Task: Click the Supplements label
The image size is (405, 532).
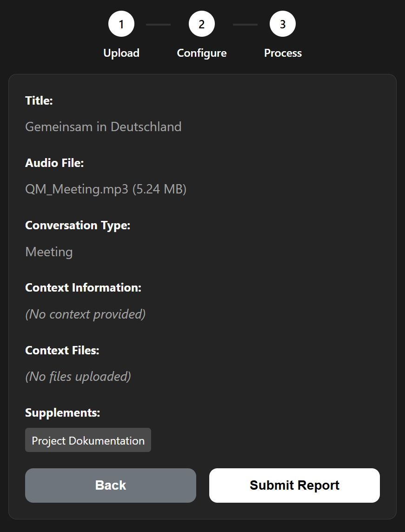Action: 63,412
